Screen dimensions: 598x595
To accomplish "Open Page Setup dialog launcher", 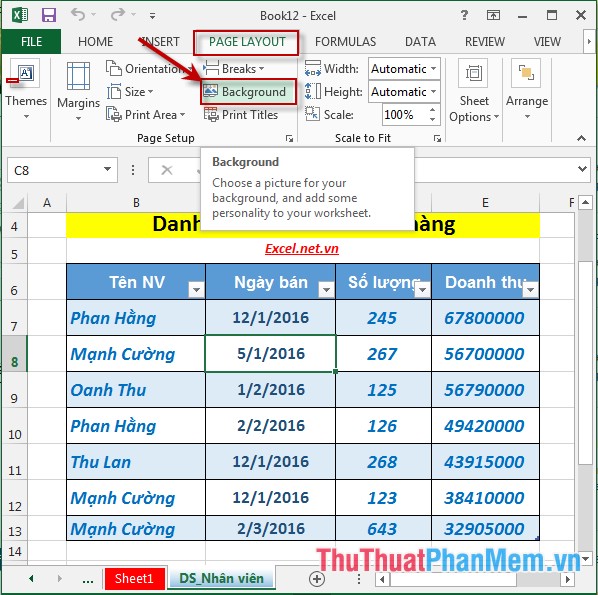I will (x=289, y=138).
